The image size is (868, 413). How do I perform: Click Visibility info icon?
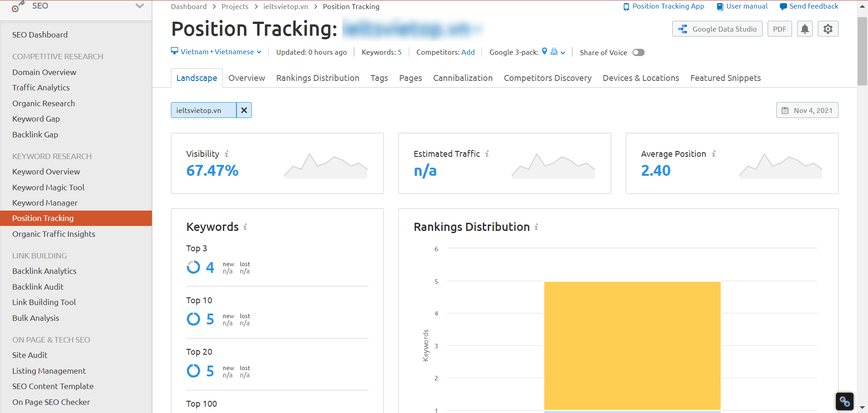click(x=226, y=154)
